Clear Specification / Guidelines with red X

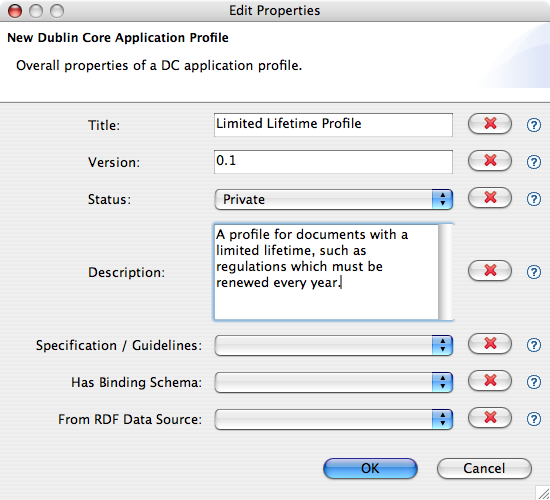pyautogui.click(x=490, y=344)
